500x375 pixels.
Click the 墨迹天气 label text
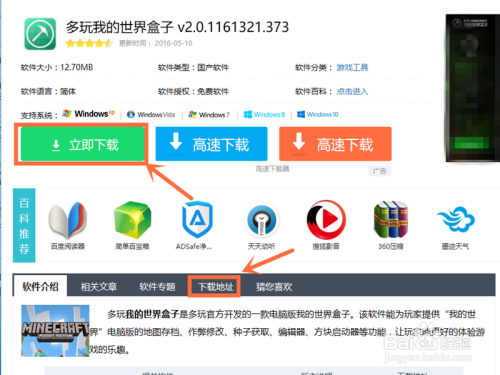pos(455,246)
